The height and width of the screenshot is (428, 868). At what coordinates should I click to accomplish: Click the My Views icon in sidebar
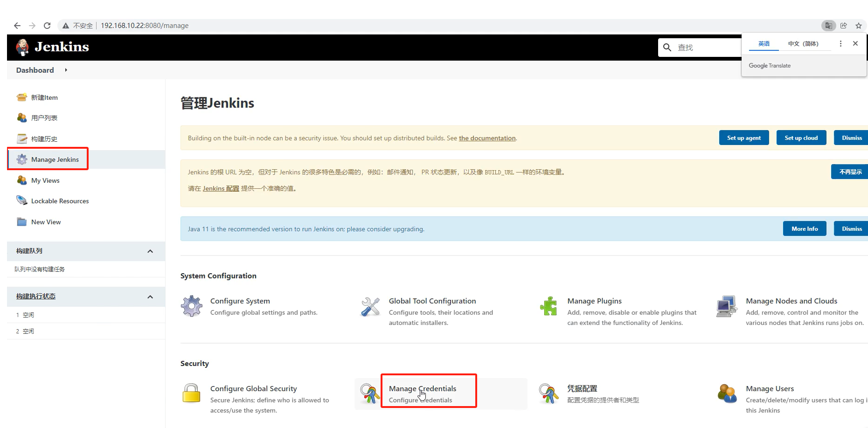(x=22, y=180)
